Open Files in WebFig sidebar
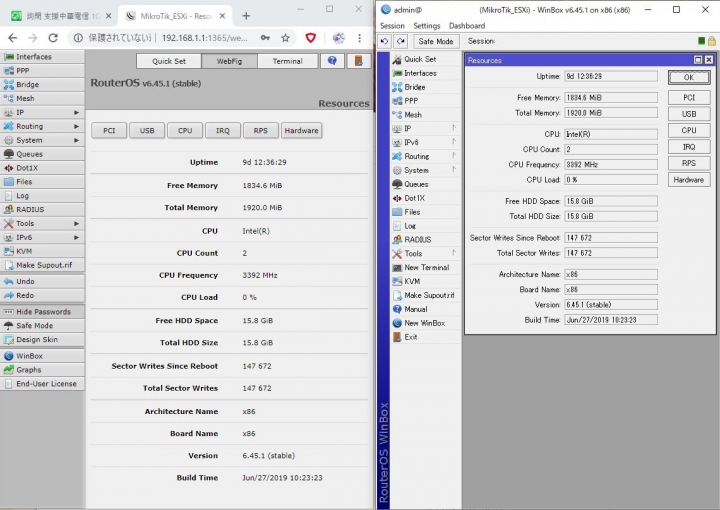This screenshot has height=510, width=720. pyautogui.click(x=42, y=182)
